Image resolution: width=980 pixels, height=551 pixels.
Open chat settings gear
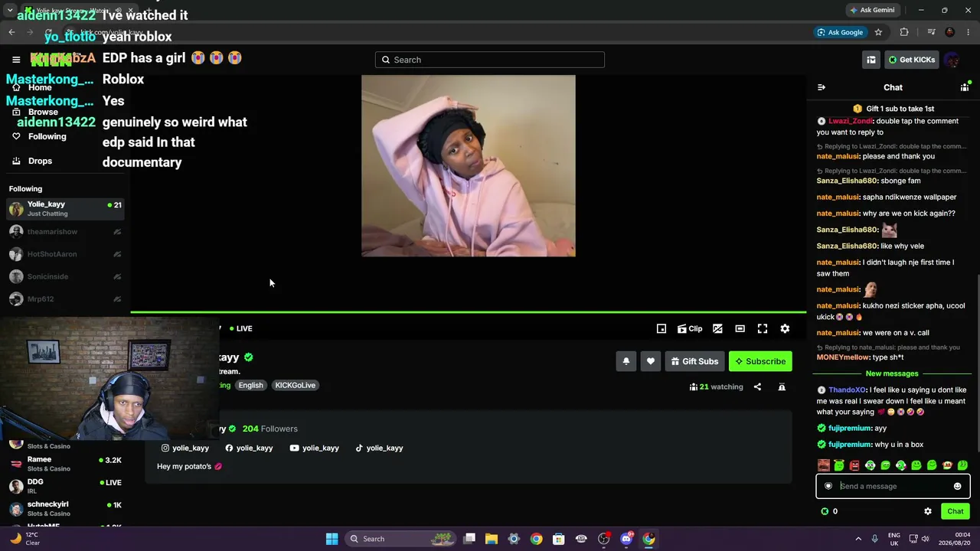click(928, 511)
